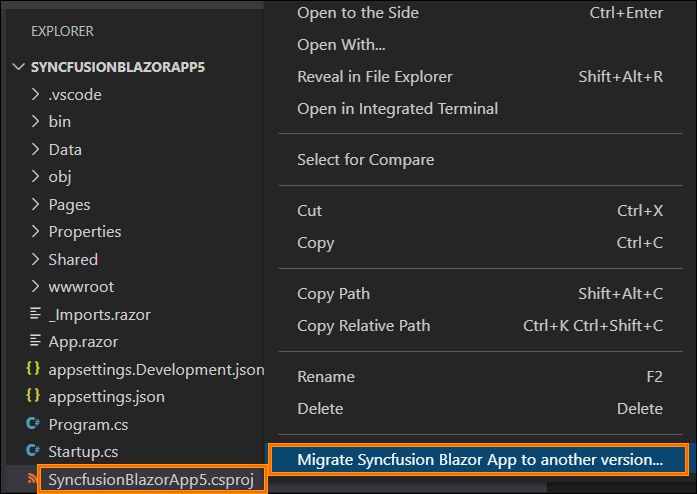Click the Pages folder name
This screenshot has height=494, width=697.
tap(69, 205)
